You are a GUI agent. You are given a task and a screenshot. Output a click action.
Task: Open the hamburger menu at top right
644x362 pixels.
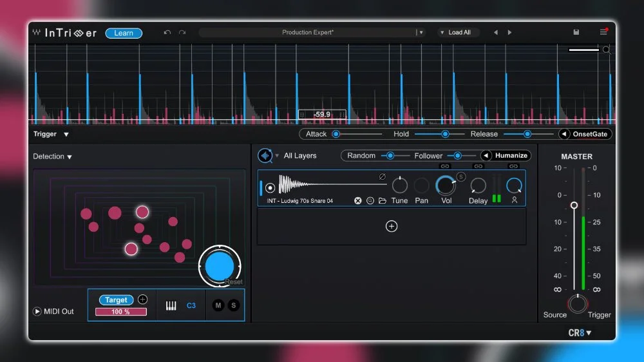click(603, 32)
